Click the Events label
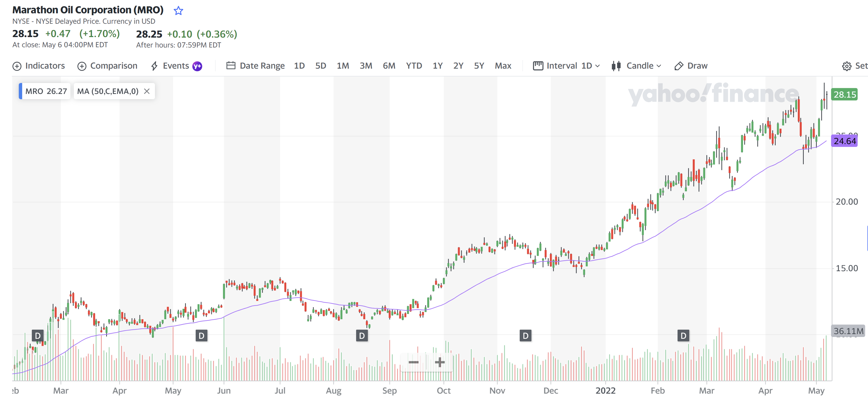This screenshot has height=409, width=868. [x=176, y=66]
